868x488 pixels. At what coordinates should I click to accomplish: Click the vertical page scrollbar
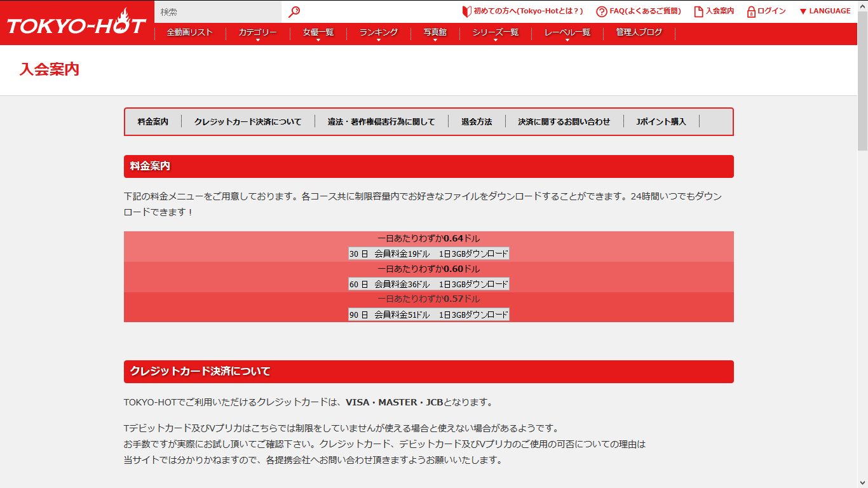862,254
